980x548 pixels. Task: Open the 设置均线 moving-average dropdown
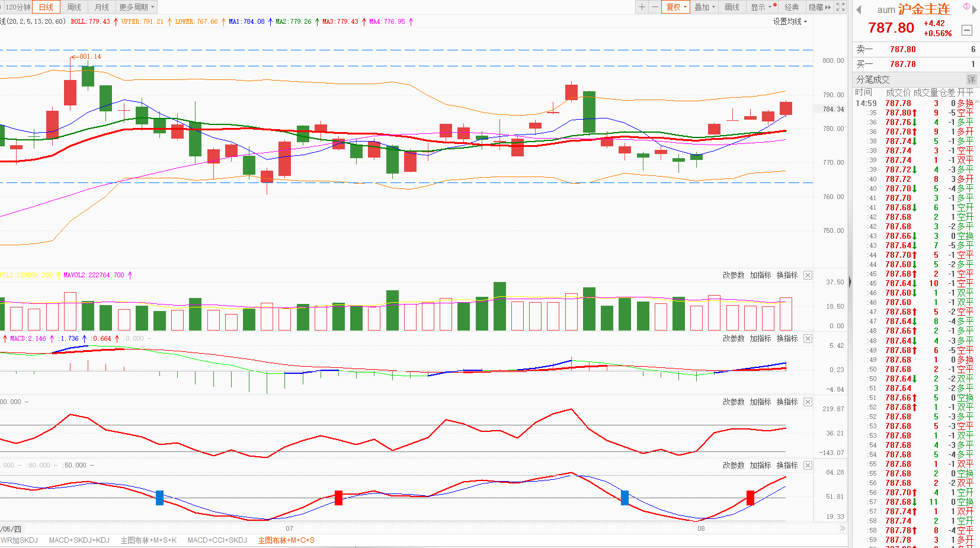coord(790,21)
